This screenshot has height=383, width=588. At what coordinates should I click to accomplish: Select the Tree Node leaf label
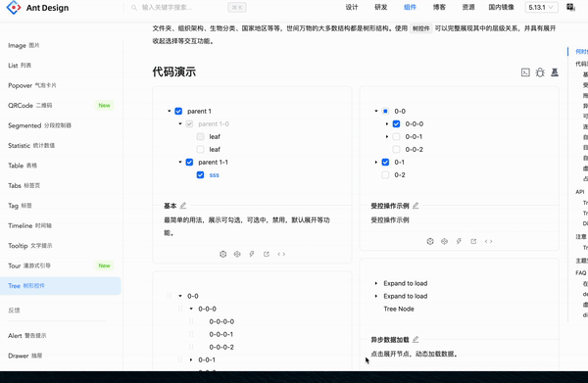coord(399,309)
